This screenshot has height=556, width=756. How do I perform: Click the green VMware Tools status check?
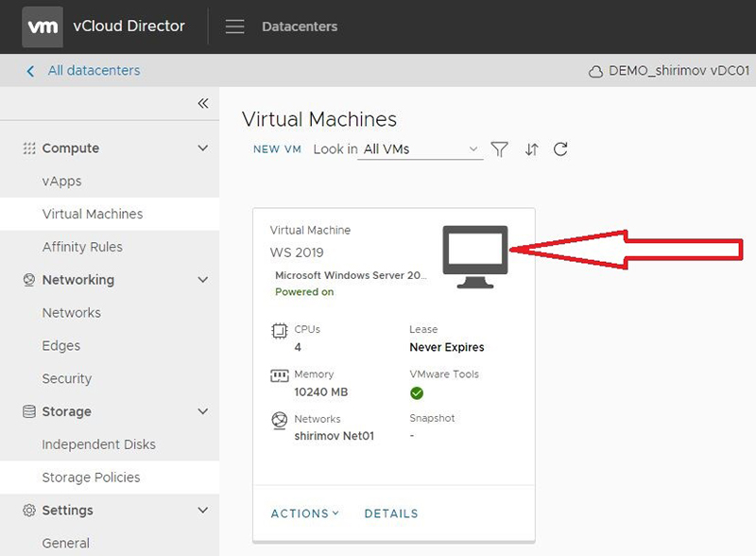417,393
